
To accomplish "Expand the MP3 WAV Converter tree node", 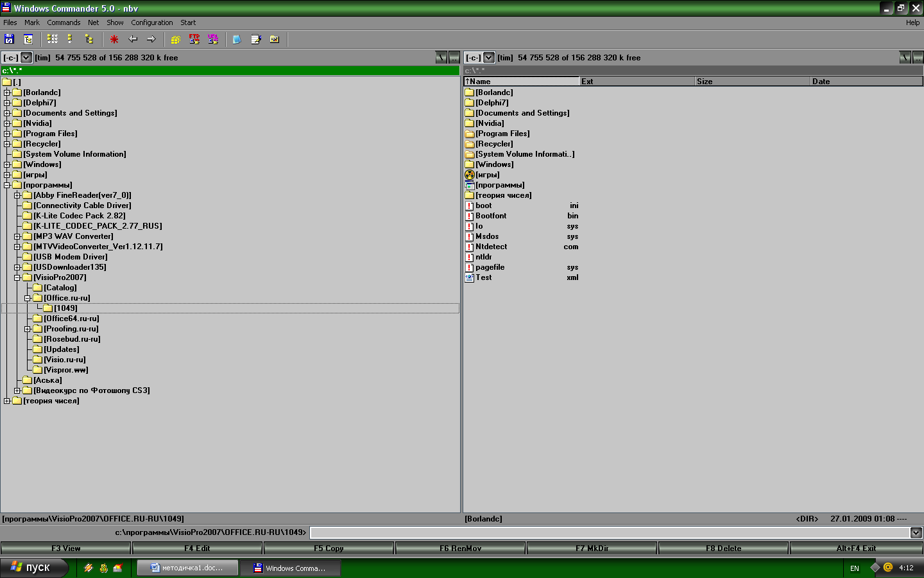I will [x=17, y=236].
